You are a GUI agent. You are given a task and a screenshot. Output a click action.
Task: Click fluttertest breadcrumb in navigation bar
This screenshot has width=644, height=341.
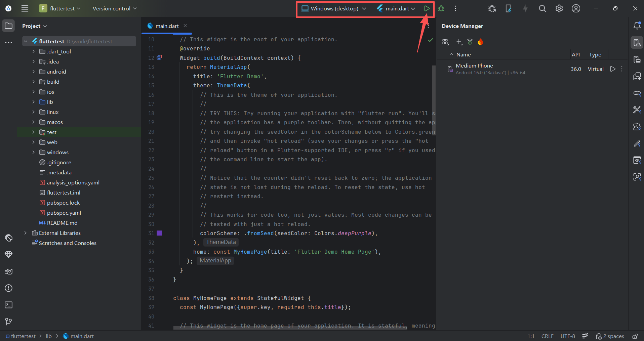pos(21,336)
